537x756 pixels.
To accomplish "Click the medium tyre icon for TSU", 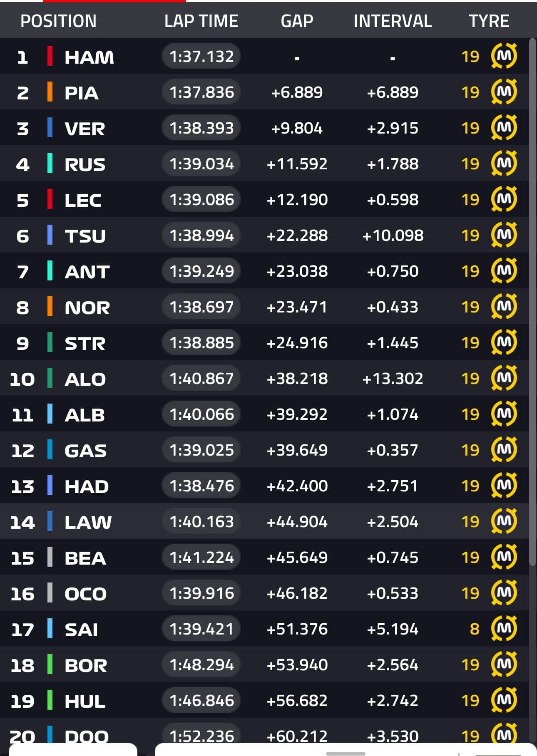I will pyautogui.click(x=504, y=235).
